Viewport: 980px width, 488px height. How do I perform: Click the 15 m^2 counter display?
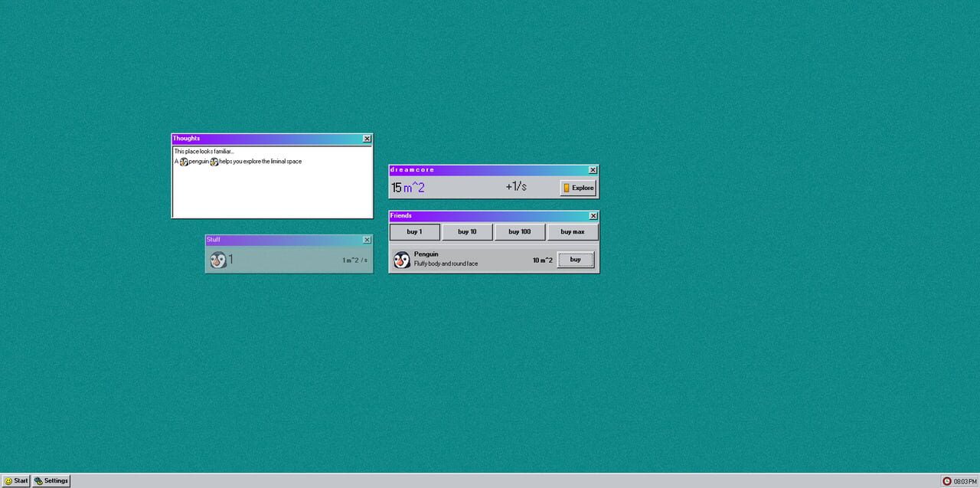click(407, 187)
